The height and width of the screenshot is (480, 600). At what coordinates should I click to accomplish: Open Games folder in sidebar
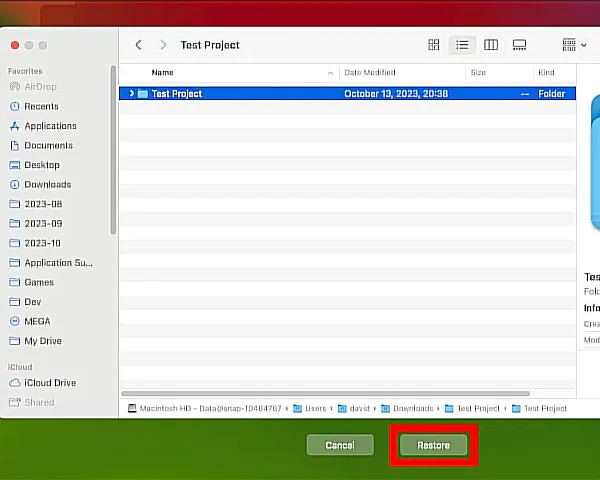coord(31,282)
